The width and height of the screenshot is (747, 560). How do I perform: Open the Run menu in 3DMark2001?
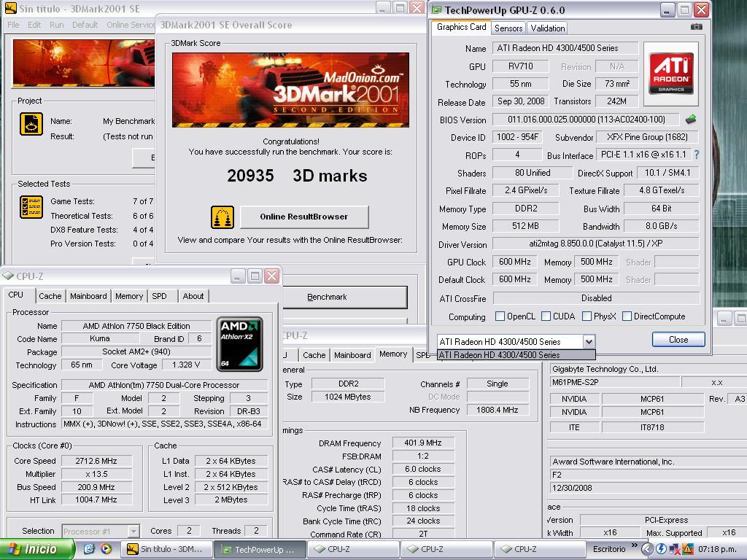57,25
